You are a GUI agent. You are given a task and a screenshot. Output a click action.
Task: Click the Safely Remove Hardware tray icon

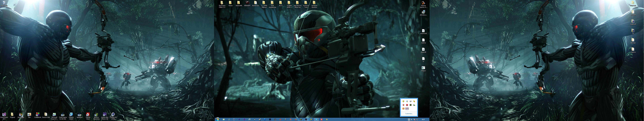click(x=414, y=105)
